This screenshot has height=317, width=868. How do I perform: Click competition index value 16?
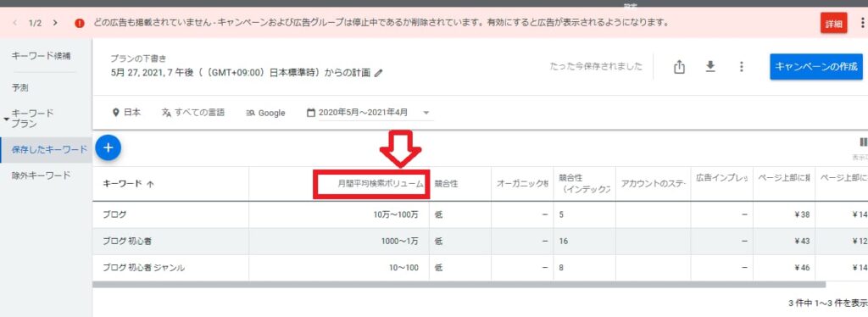pyautogui.click(x=563, y=242)
